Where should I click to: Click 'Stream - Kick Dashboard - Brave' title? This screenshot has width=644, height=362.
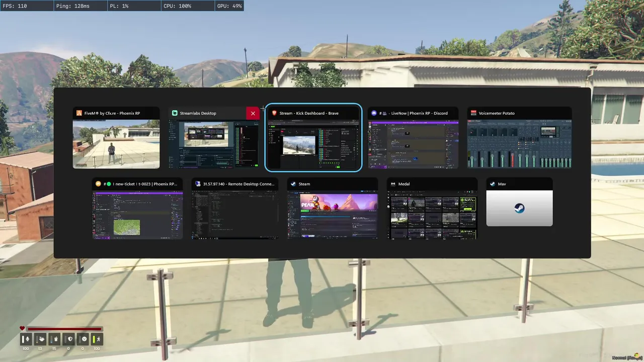coord(309,113)
